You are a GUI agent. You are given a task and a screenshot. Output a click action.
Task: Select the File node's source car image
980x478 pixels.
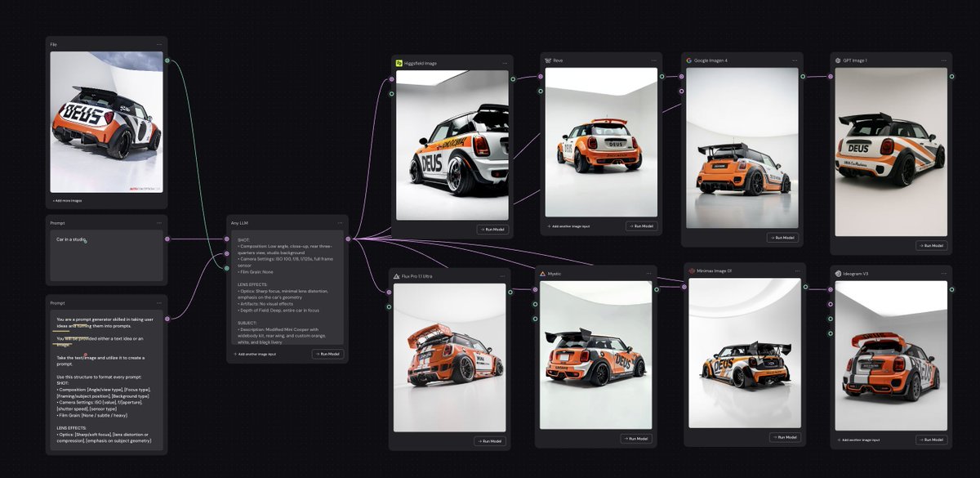[106, 122]
